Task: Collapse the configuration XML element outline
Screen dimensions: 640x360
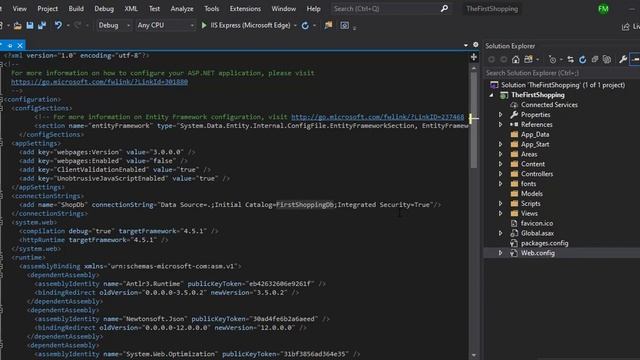Action: point(2,100)
